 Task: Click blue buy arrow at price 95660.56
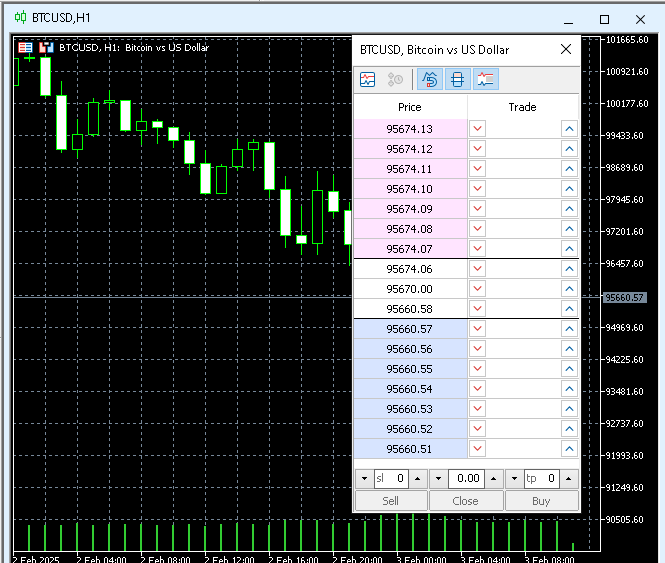(569, 348)
